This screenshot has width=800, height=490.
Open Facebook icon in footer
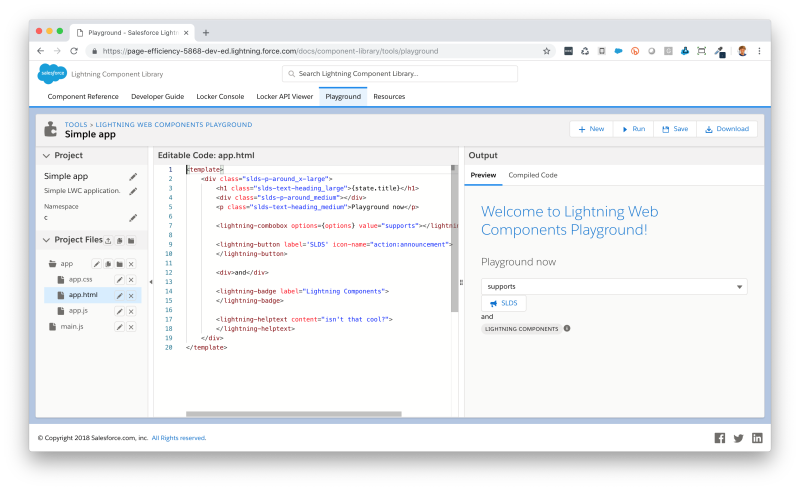tap(719, 438)
